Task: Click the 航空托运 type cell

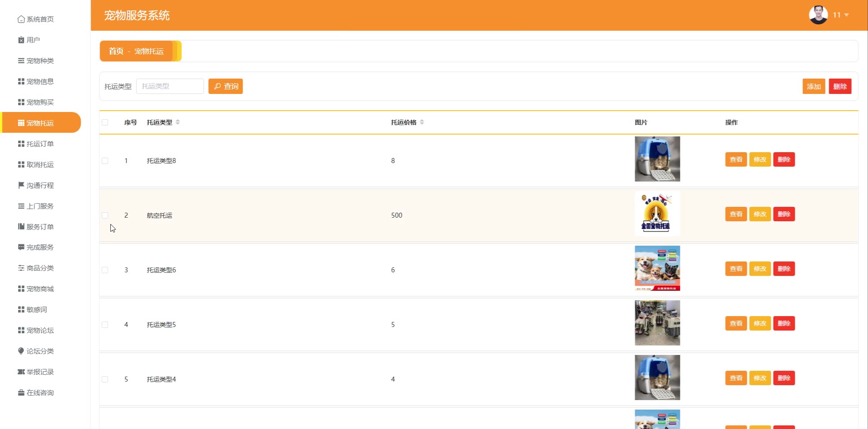Action: [x=160, y=215]
